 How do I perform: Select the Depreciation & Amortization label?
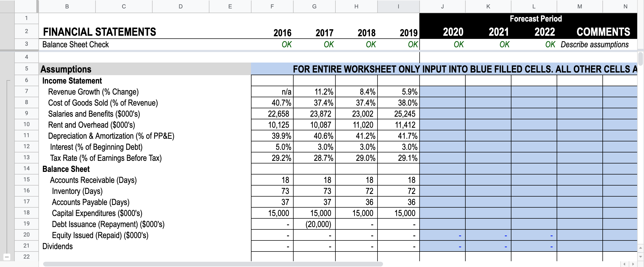[x=111, y=136]
